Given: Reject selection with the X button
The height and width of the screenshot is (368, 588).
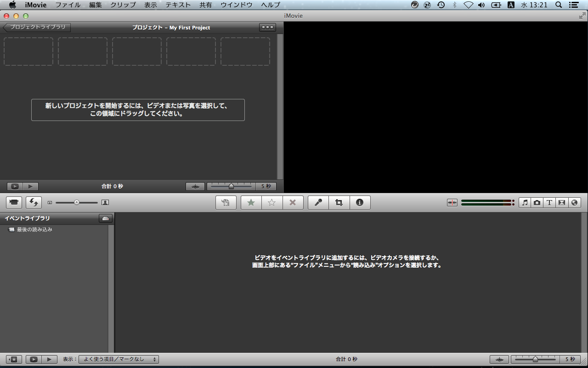Looking at the screenshot, I should tap(293, 202).
